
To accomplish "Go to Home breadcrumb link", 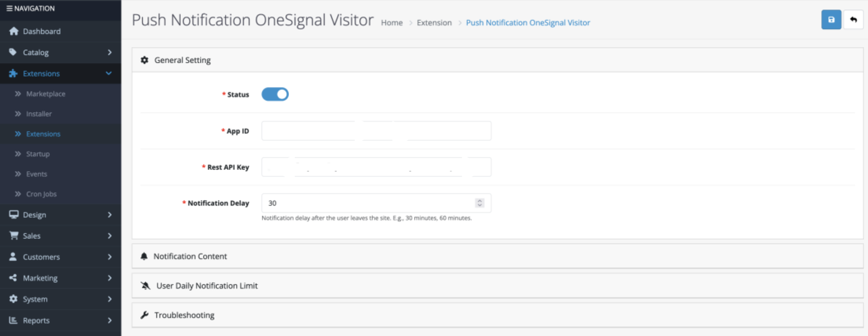I will coord(392,22).
